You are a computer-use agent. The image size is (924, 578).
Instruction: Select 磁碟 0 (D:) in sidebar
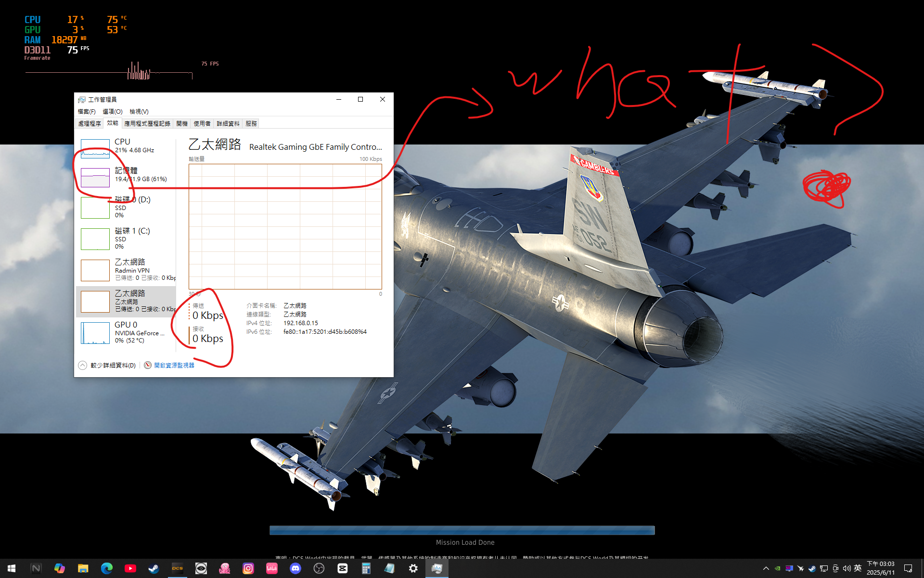(126, 207)
